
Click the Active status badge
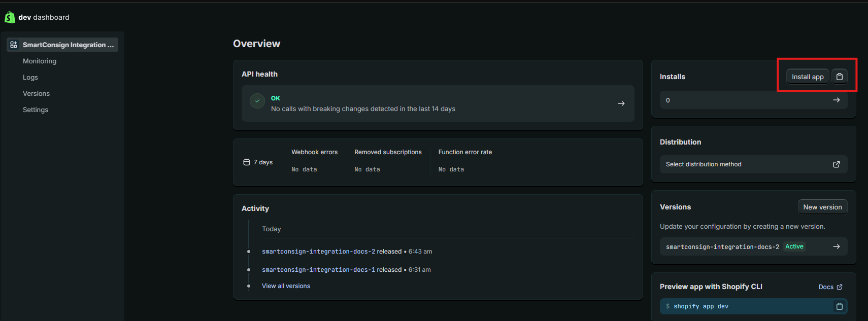point(794,246)
